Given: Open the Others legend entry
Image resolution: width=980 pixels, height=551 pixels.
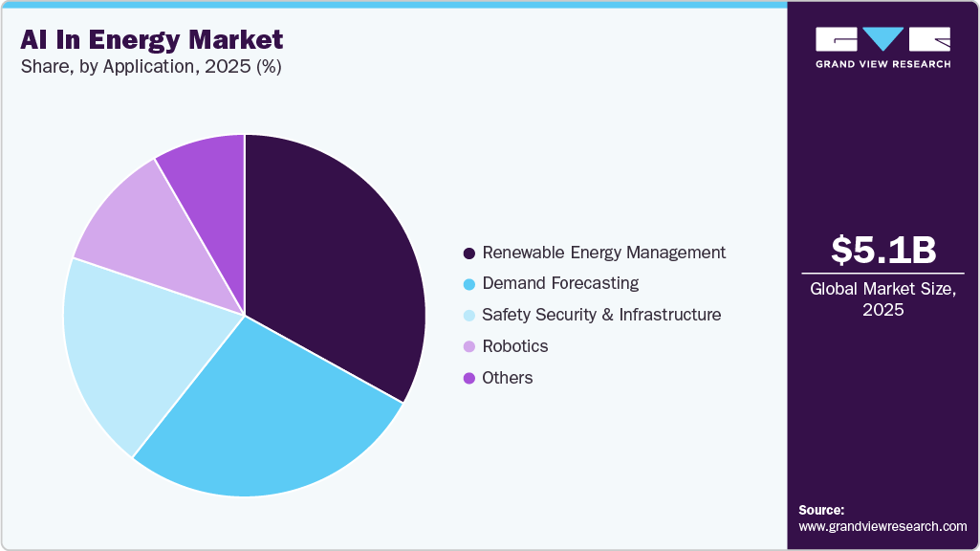Looking at the screenshot, I should [507, 378].
